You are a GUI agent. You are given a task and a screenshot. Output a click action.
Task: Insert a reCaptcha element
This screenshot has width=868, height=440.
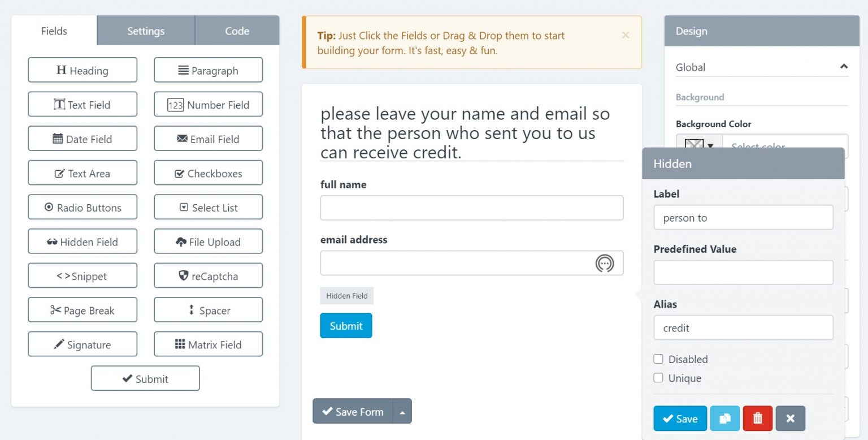pyautogui.click(x=208, y=275)
